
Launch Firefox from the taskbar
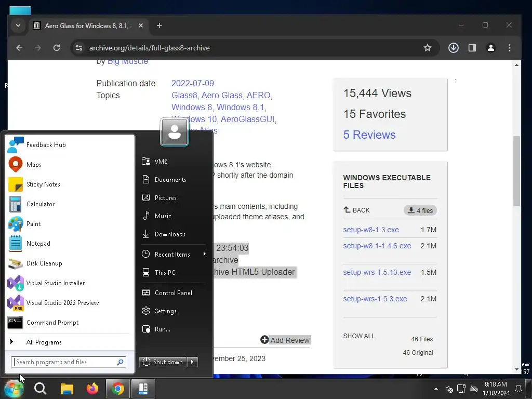(x=92, y=389)
